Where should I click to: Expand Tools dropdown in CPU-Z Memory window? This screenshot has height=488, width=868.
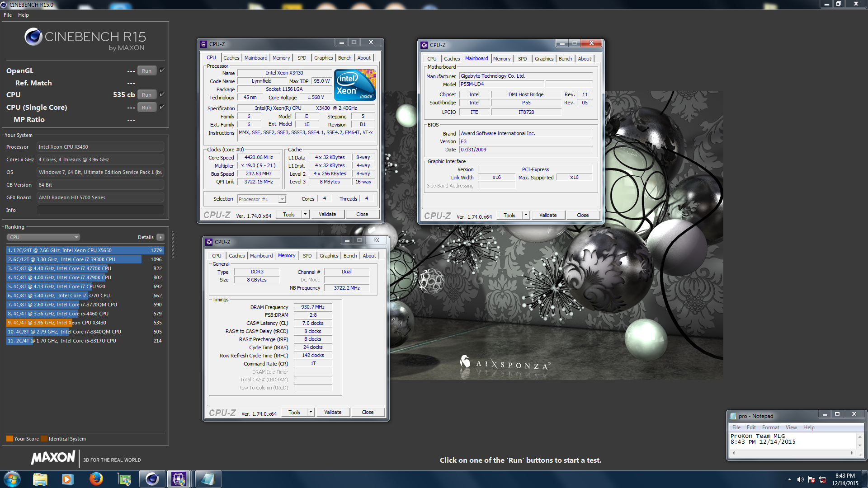pos(311,412)
